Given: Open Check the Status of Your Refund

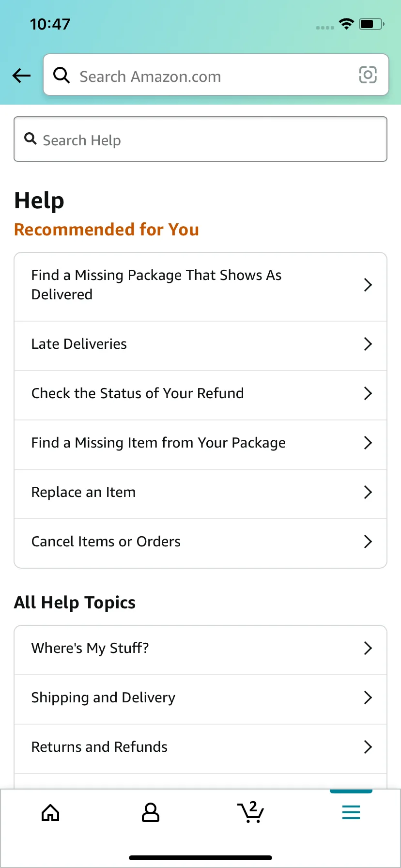Looking at the screenshot, I should [x=138, y=393].
